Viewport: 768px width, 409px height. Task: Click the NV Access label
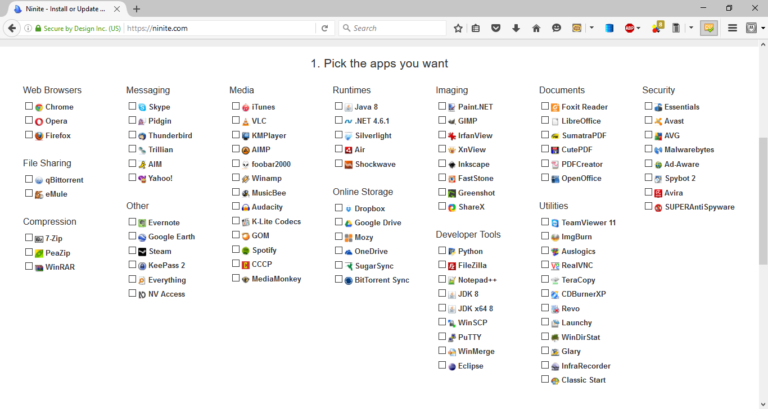[x=167, y=294]
